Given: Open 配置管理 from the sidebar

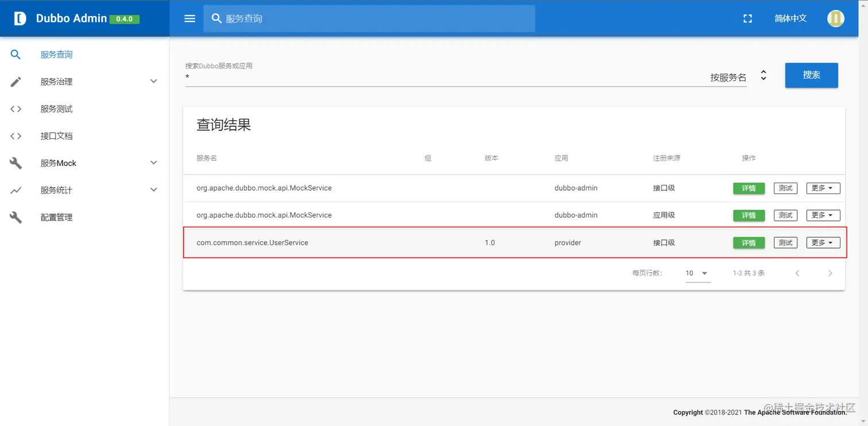Looking at the screenshot, I should coord(56,218).
